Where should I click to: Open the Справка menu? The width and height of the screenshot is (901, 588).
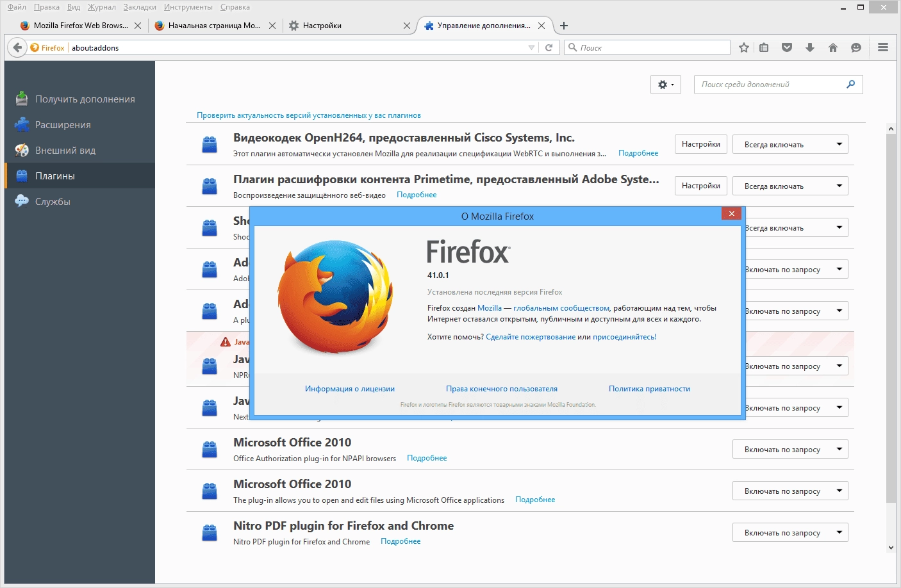(x=235, y=7)
